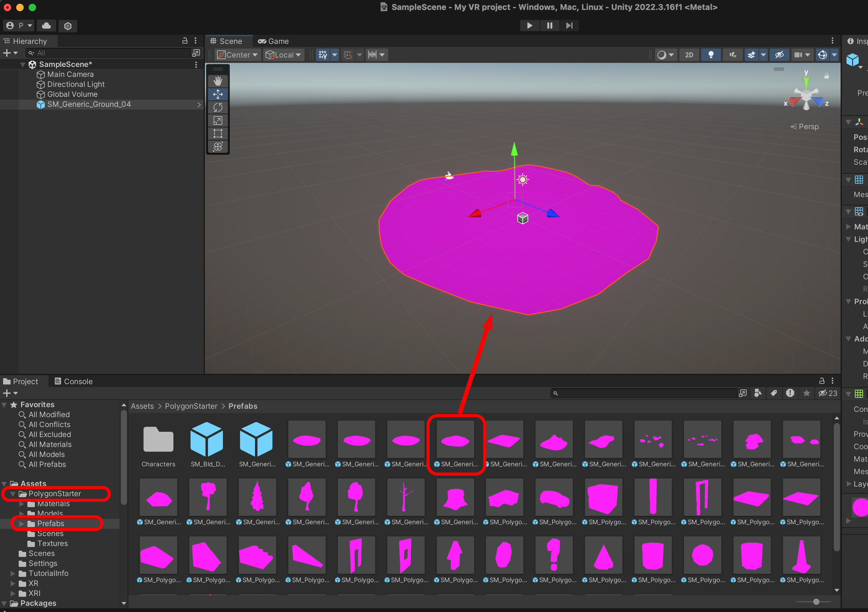Select the Scale tool
The height and width of the screenshot is (612, 868).
tap(218, 120)
